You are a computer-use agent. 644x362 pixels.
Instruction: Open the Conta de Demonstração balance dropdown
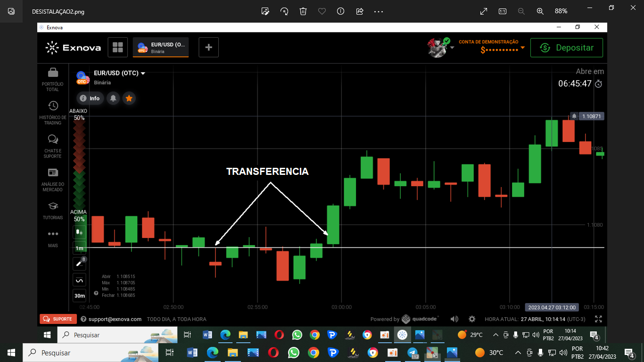coord(522,48)
